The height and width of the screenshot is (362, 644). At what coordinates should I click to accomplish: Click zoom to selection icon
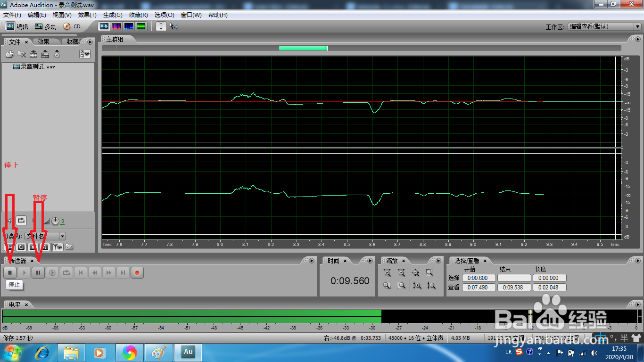point(429,272)
